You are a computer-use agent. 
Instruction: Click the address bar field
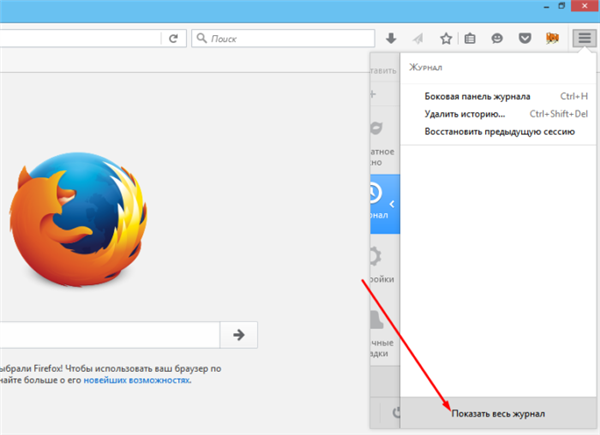click(80, 38)
